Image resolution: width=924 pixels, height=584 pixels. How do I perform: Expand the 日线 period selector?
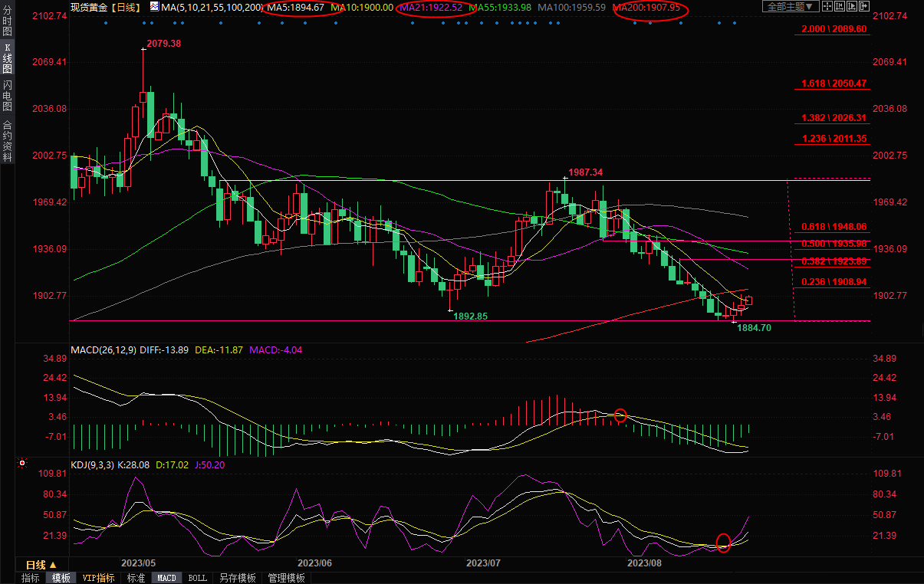(x=42, y=565)
